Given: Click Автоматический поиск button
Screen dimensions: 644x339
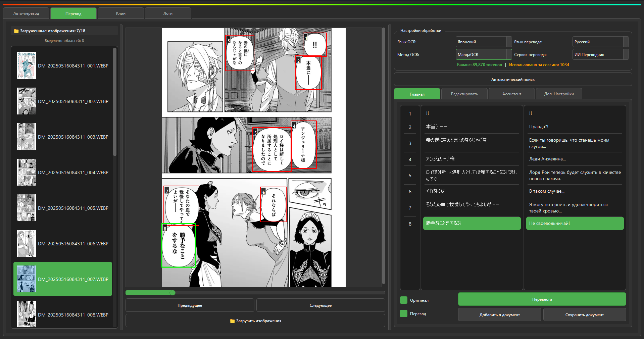Looking at the screenshot, I should [x=513, y=80].
